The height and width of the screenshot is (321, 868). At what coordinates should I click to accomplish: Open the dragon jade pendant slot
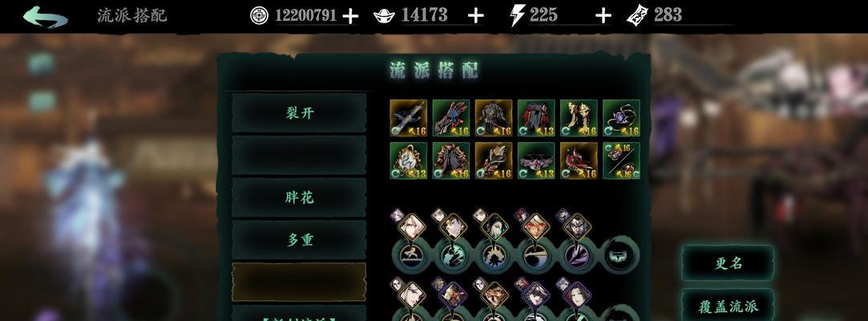point(409,160)
